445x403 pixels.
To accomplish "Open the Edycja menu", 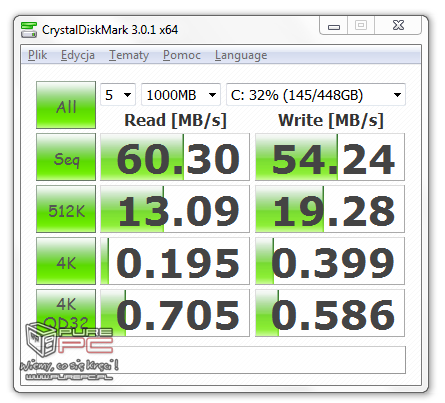I will tap(78, 55).
